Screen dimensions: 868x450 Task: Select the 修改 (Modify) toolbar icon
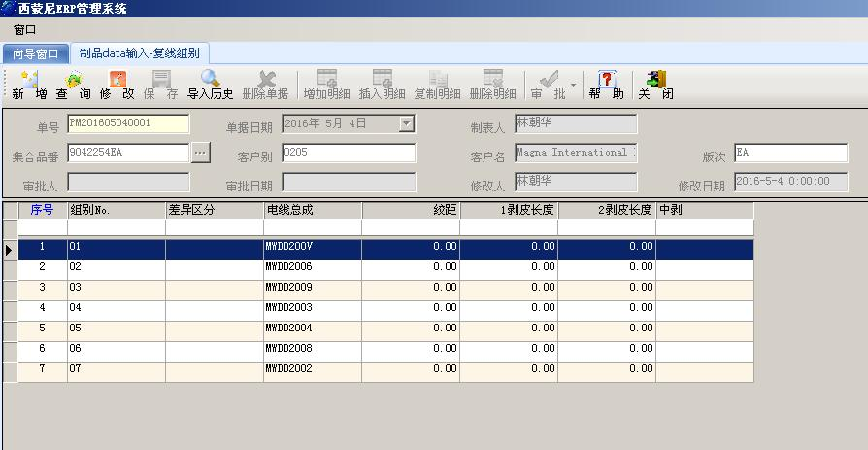point(117,80)
